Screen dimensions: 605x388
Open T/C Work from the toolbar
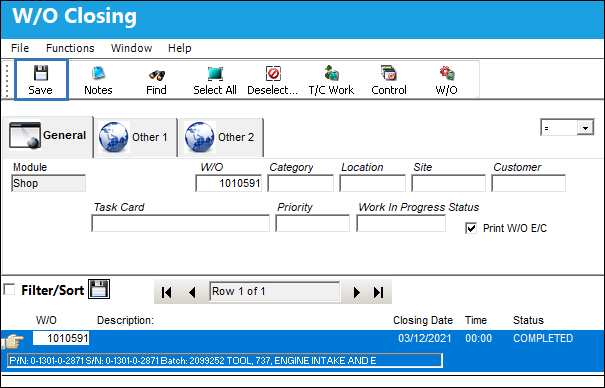click(x=331, y=80)
